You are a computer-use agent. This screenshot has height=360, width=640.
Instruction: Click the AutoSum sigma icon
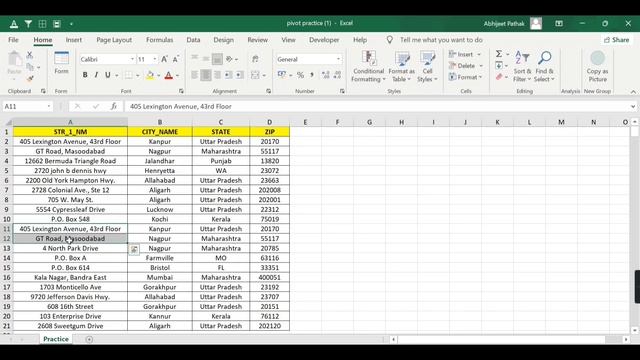click(499, 54)
